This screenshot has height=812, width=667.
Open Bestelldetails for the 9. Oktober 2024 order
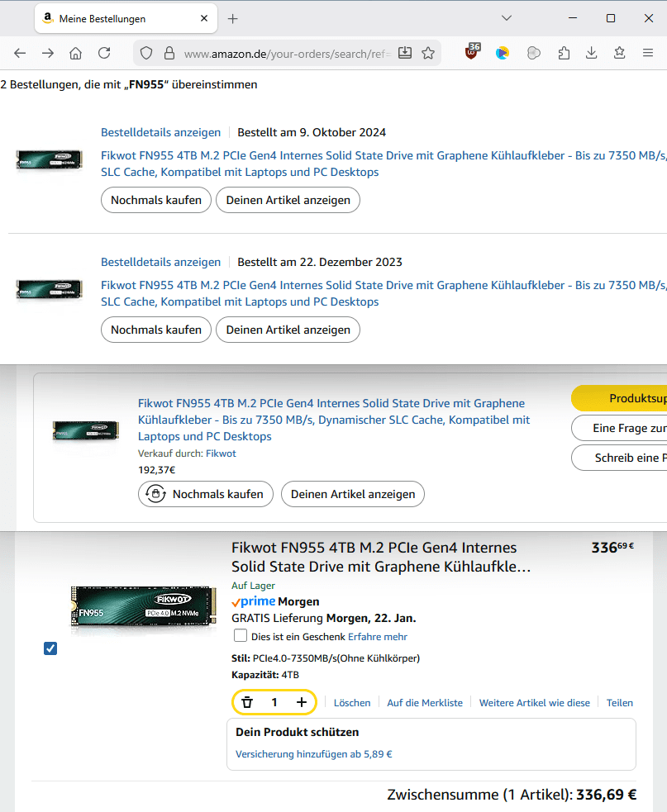pyautogui.click(x=160, y=132)
